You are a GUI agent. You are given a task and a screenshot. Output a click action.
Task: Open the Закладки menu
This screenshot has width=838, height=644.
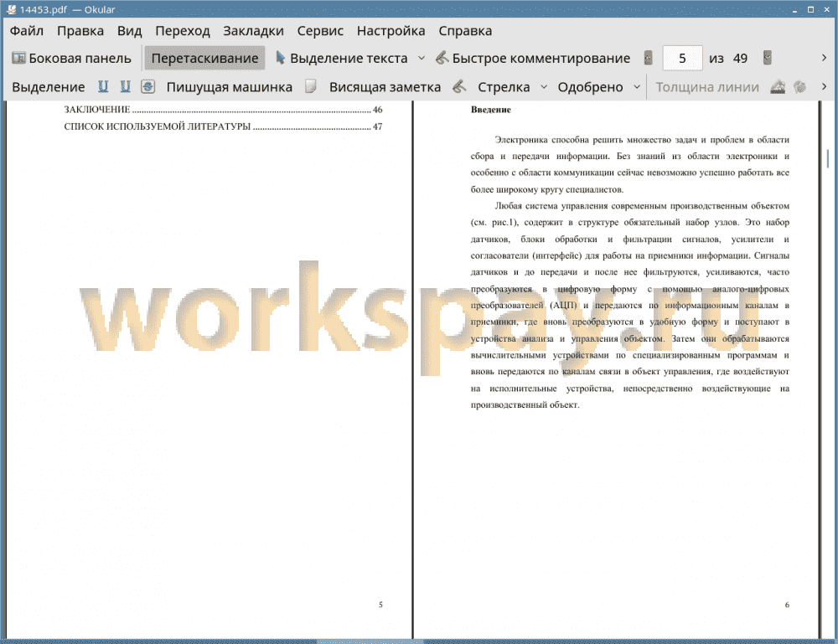click(x=253, y=31)
